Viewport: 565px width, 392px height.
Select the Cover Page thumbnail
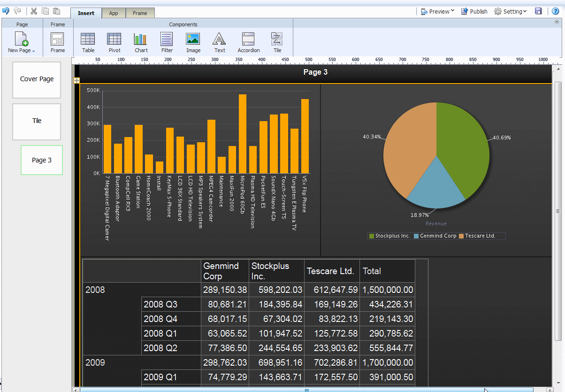click(x=37, y=80)
